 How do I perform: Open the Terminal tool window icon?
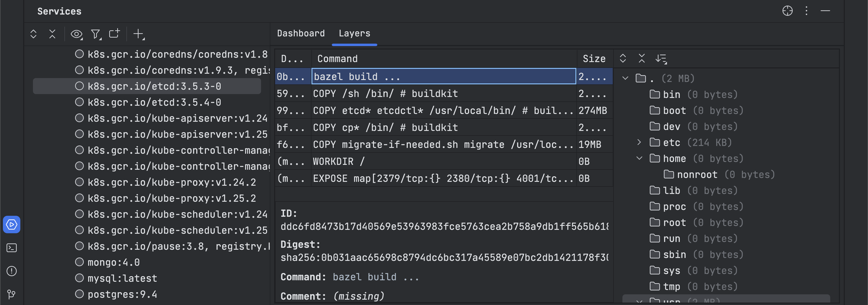[x=11, y=248]
